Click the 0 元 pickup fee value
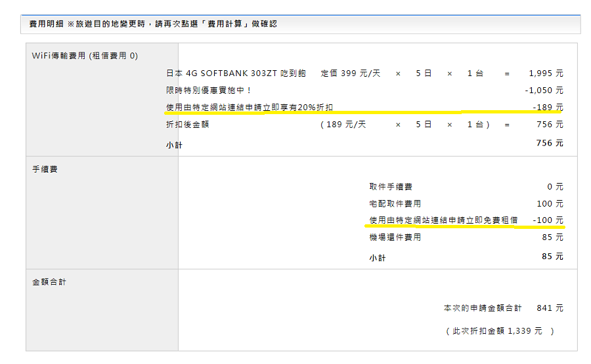The height and width of the screenshot is (364, 591). coord(555,187)
